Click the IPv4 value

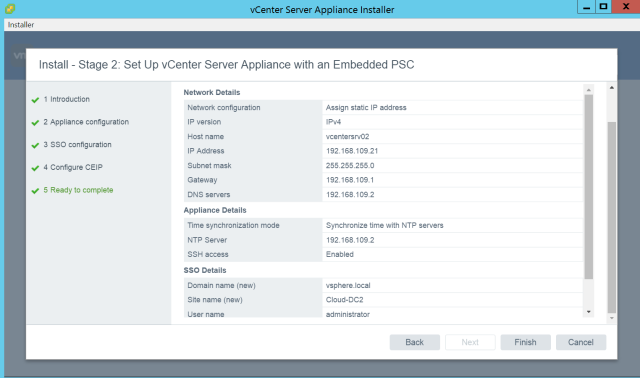click(x=333, y=122)
